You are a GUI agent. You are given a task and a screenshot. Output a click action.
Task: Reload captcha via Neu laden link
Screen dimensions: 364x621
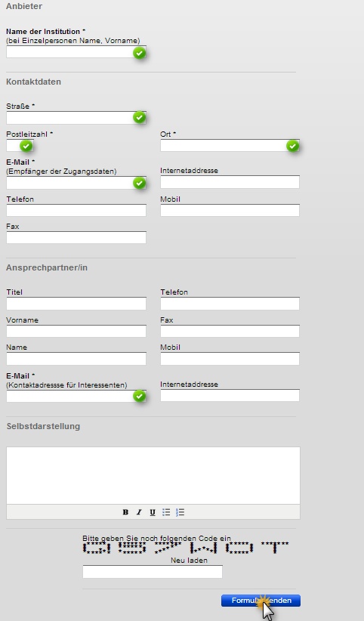189,561
